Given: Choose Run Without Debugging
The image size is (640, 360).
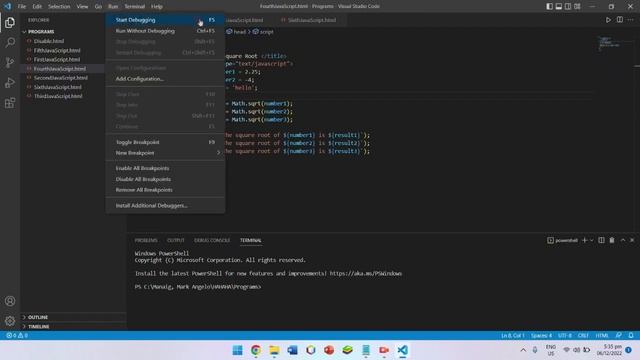Looking at the screenshot, I should pos(165,31).
